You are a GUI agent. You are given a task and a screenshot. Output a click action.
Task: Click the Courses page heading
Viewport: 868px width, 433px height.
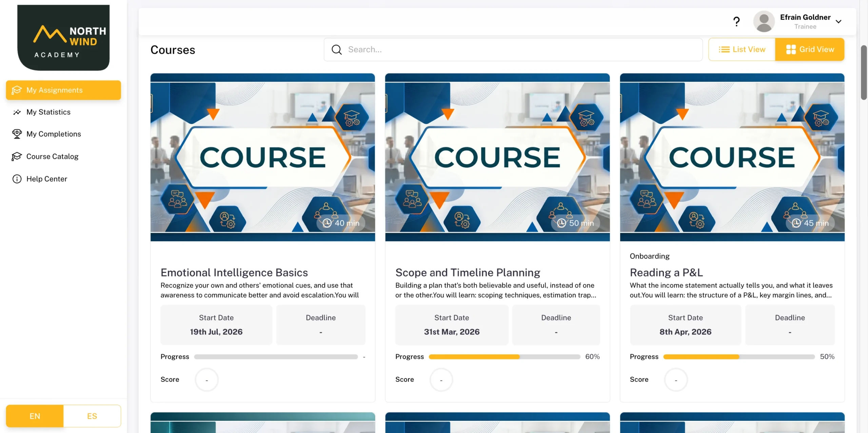[173, 50]
